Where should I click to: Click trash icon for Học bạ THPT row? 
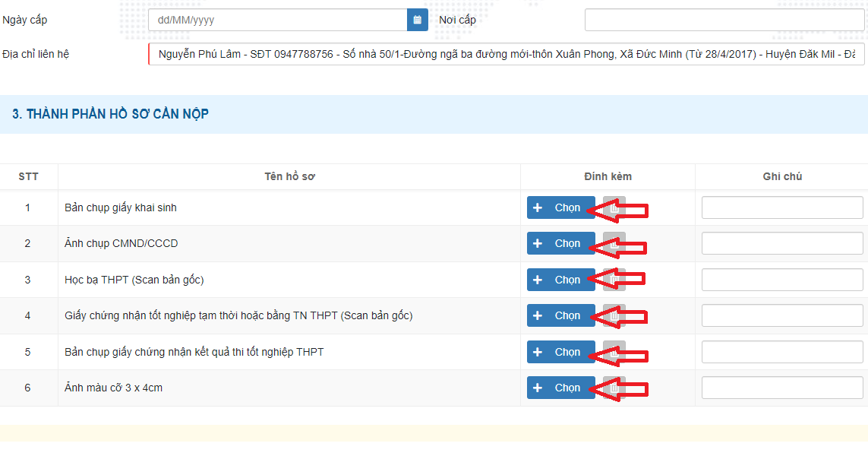pyautogui.click(x=614, y=280)
